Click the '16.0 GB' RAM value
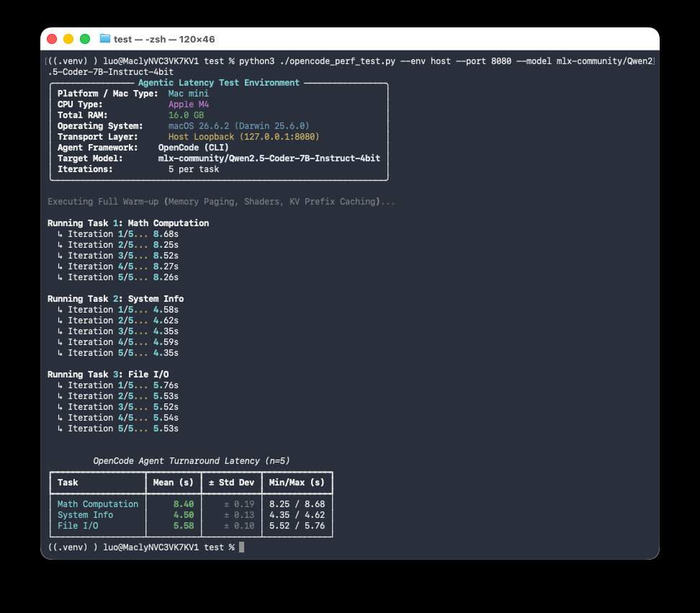 tap(186, 115)
